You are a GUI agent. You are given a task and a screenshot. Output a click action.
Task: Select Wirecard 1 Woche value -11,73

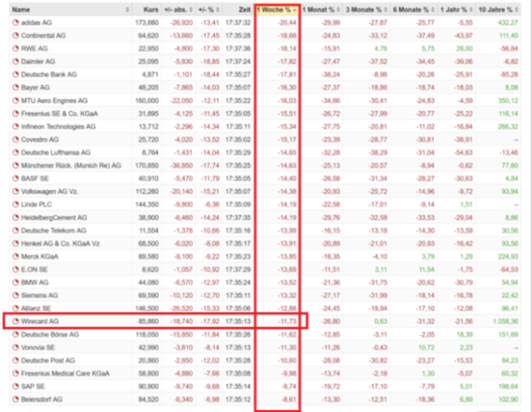[x=287, y=321]
